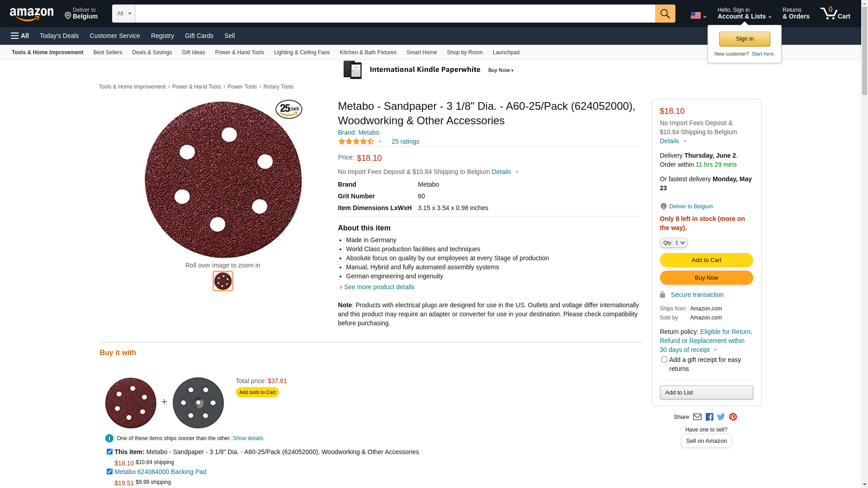Open Today's Deals in navigation bar
This screenshot has width=868, height=488.
59,36
